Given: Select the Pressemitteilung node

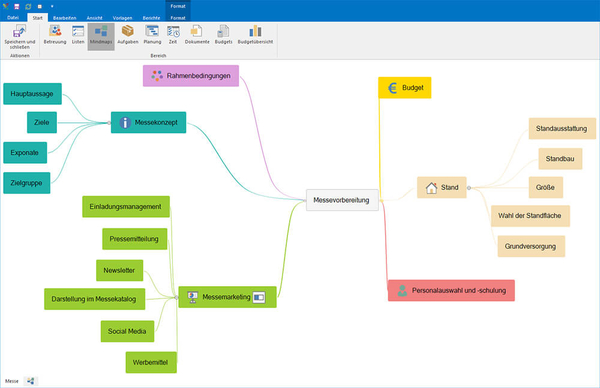Looking at the screenshot, I should [x=134, y=239].
